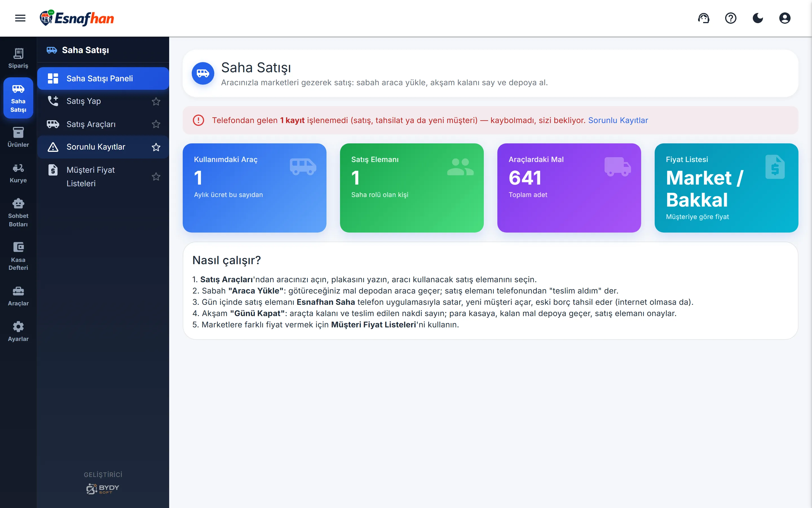Click the Saha Satışı submenu header
Viewport: 812px width, 508px height.
tap(103, 50)
